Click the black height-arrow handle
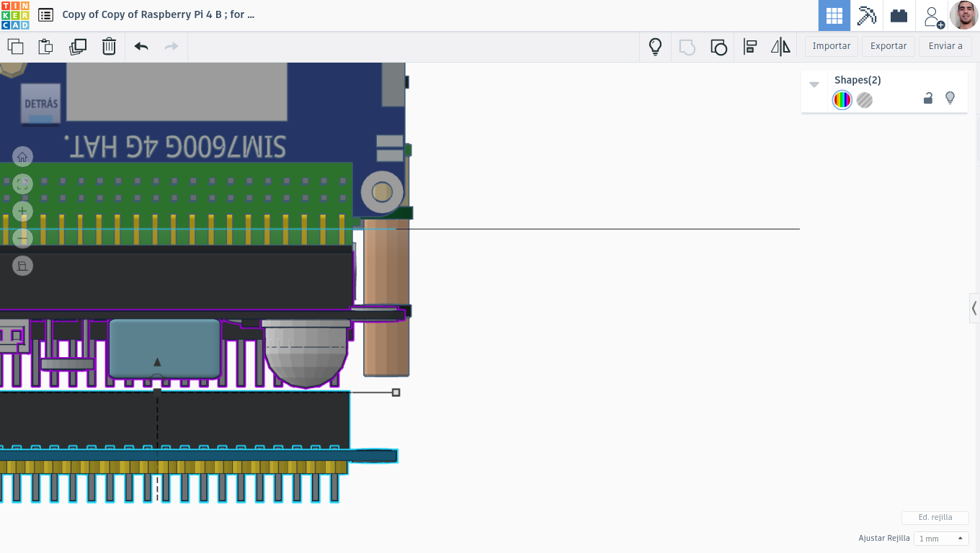The image size is (980, 553). pyautogui.click(x=157, y=361)
